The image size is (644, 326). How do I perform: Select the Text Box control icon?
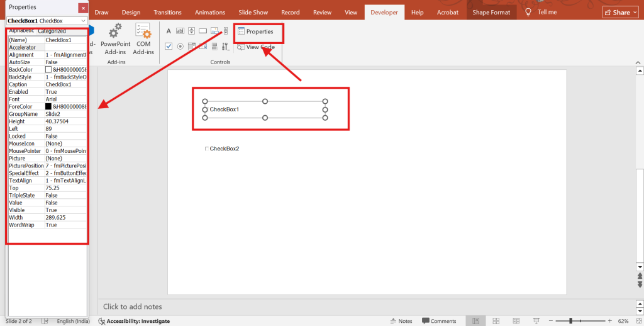180,31
